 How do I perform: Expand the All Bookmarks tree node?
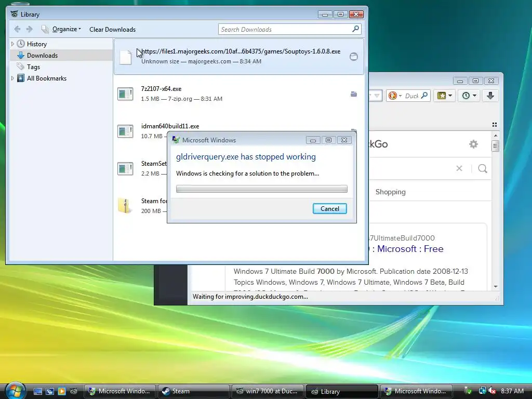(12, 78)
